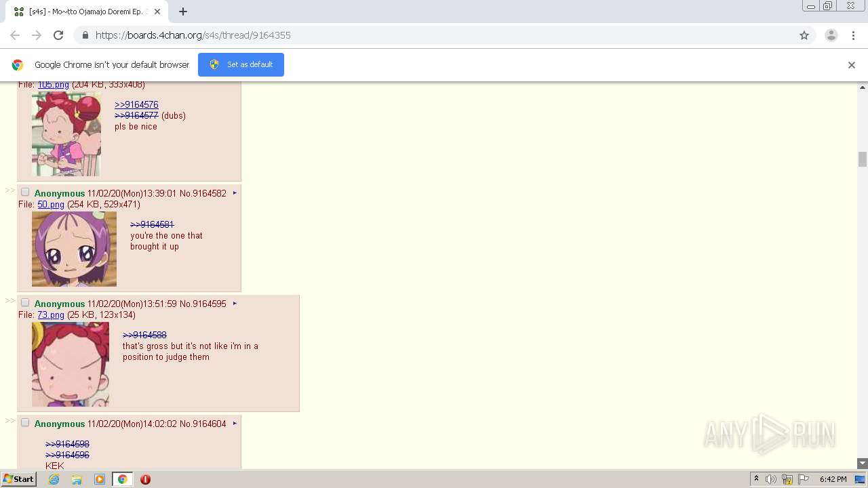
Task: Bookmark this page with the star
Action: (804, 35)
